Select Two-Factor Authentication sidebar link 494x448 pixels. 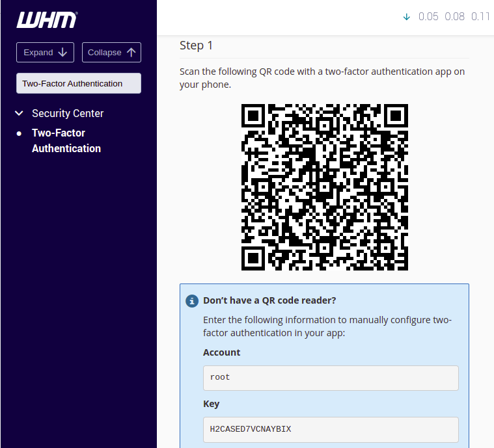[66, 140]
